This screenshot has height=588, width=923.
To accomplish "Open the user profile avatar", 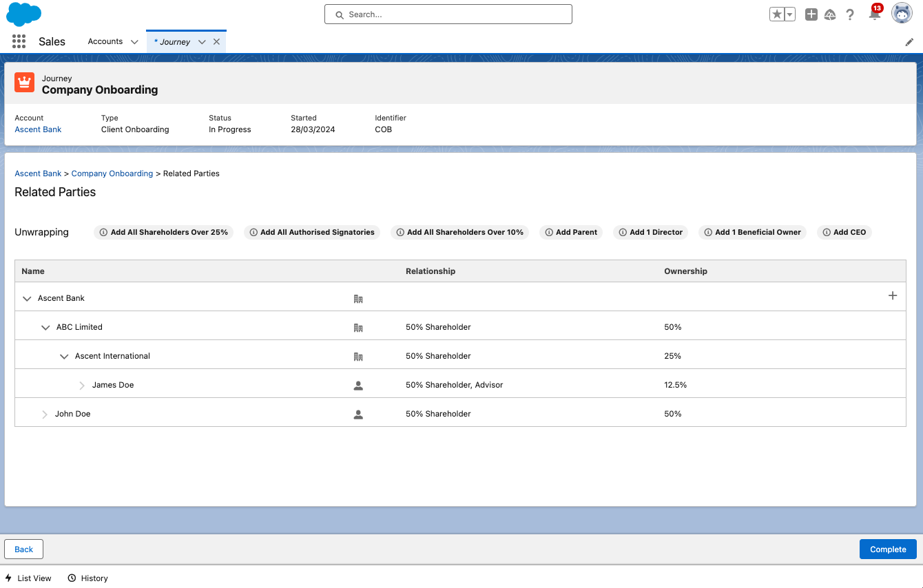I will point(902,13).
